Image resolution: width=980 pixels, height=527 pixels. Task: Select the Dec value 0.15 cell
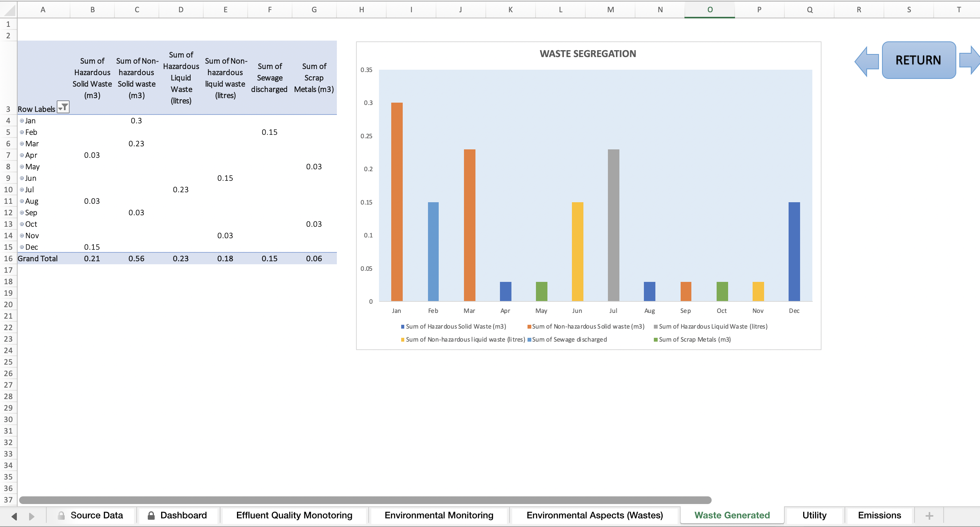92,247
